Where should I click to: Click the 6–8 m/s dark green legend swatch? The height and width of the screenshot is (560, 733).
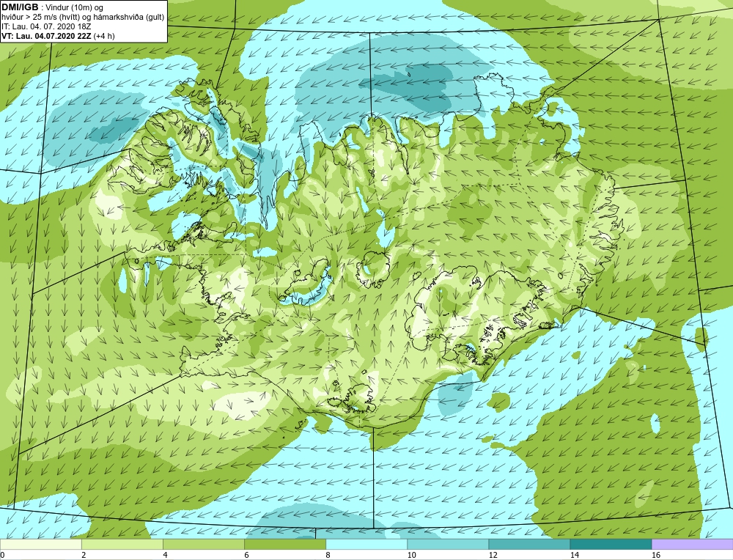284,544
